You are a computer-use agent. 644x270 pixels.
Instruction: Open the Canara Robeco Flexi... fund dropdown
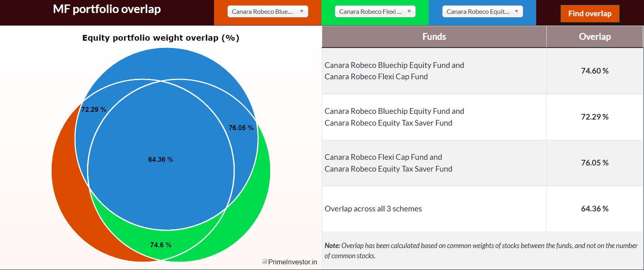pyautogui.click(x=375, y=12)
